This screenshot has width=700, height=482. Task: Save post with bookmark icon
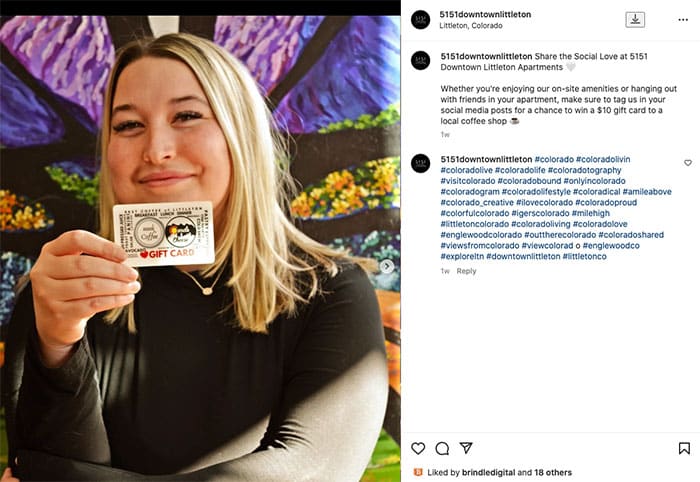click(x=684, y=448)
